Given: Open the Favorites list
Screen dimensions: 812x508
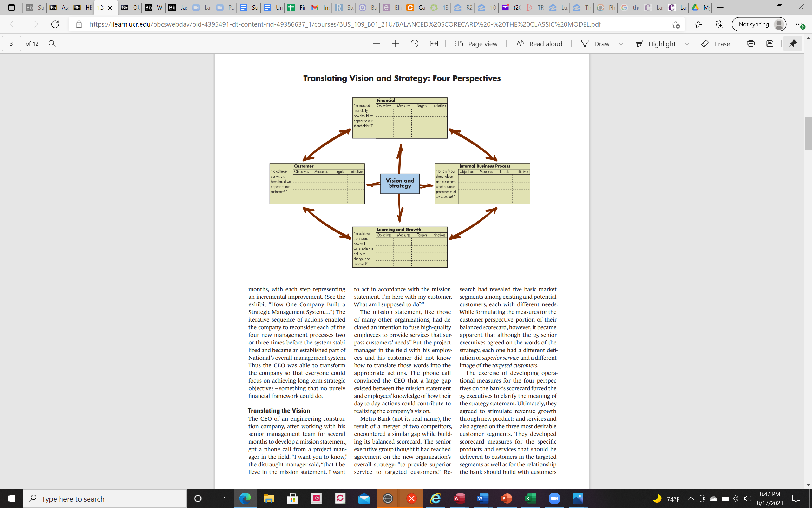Looking at the screenshot, I should (698, 24).
